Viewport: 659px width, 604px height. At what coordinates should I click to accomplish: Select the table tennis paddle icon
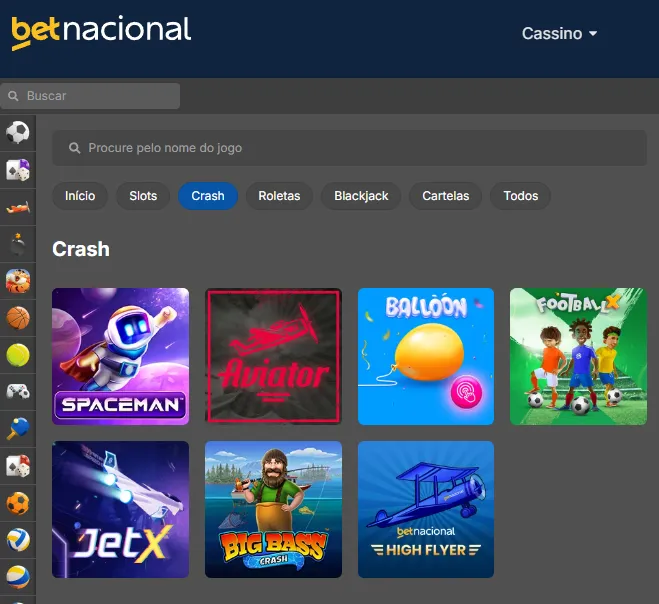(18, 429)
